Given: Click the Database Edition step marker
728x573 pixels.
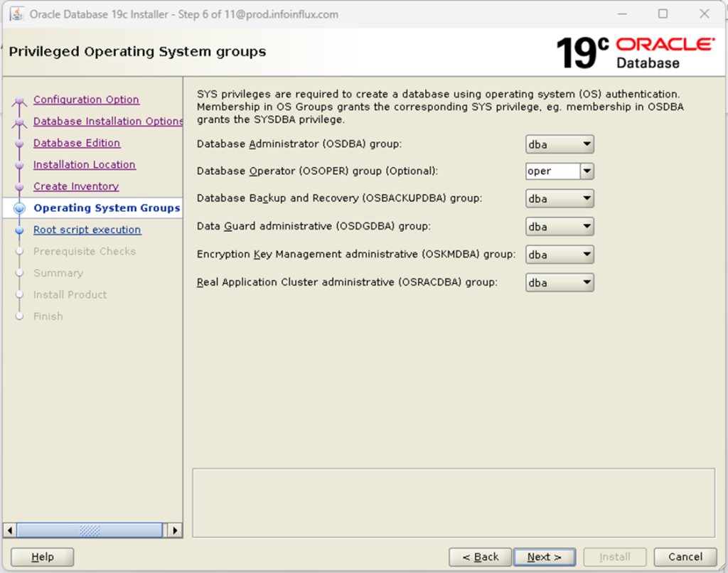Looking at the screenshot, I should click(x=21, y=143).
